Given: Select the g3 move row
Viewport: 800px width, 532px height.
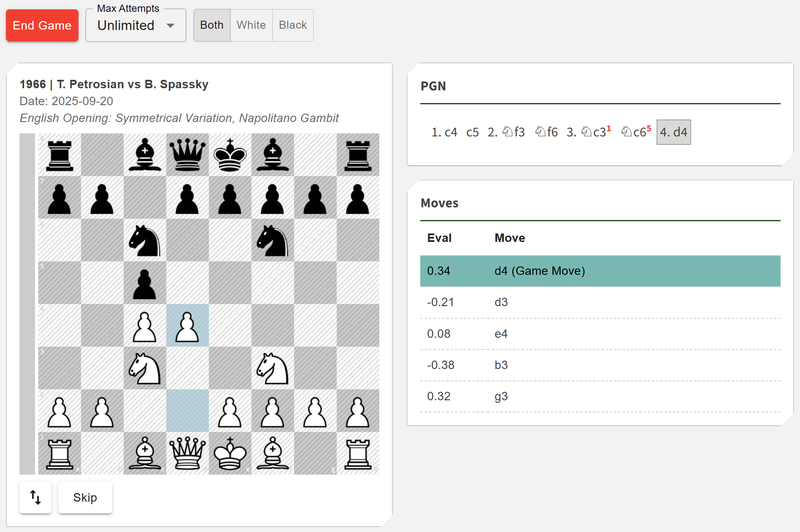Looking at the screenshot, I should click(x=600, y=396).
